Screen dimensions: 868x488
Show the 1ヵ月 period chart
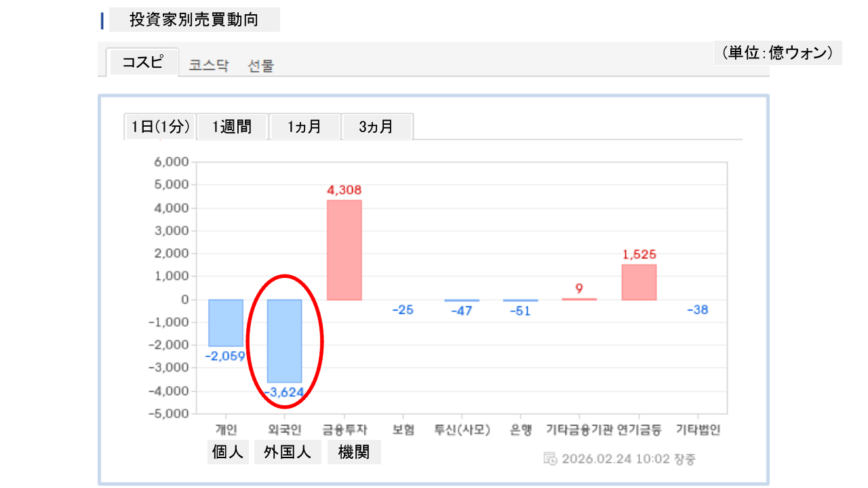pos(304,127)
